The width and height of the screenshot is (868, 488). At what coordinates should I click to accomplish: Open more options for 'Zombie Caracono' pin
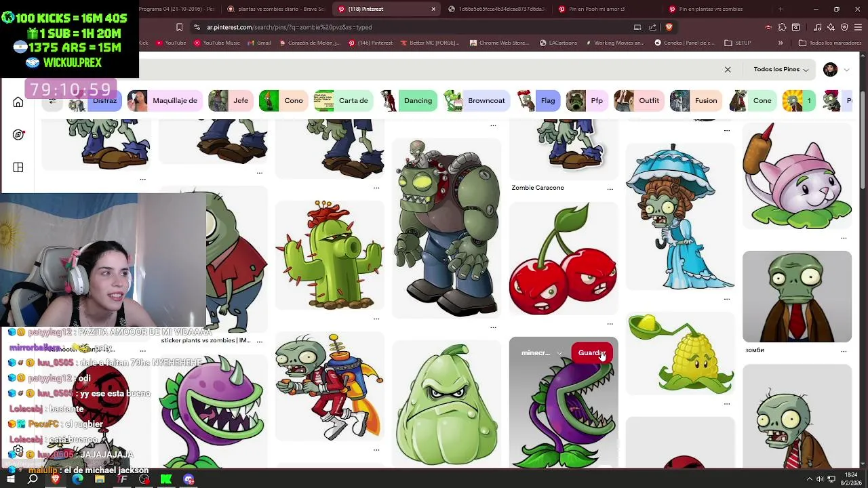[610, 188]
